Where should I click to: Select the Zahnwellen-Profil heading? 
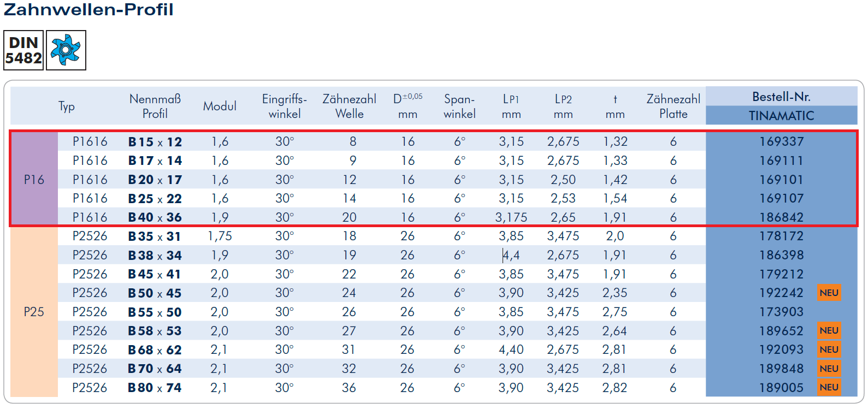coord(88,9)
